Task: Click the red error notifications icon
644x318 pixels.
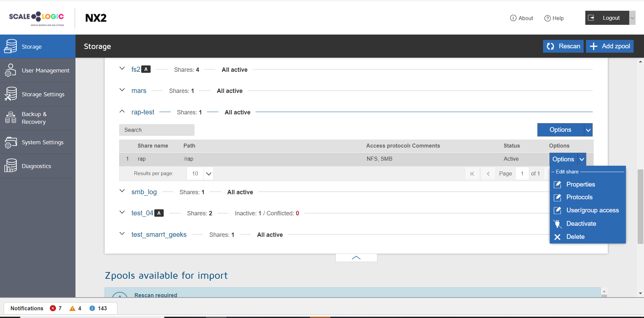Action: [x=53, y=308]
